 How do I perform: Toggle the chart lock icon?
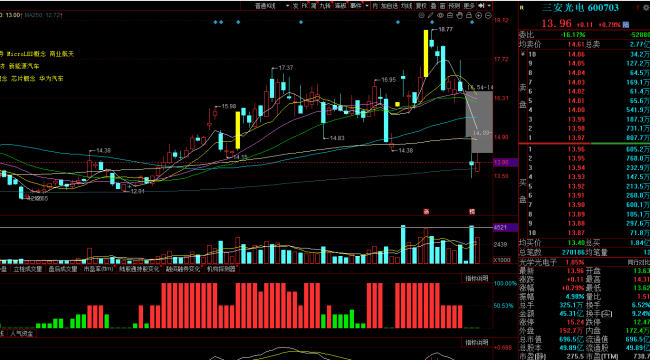point(469,15)
